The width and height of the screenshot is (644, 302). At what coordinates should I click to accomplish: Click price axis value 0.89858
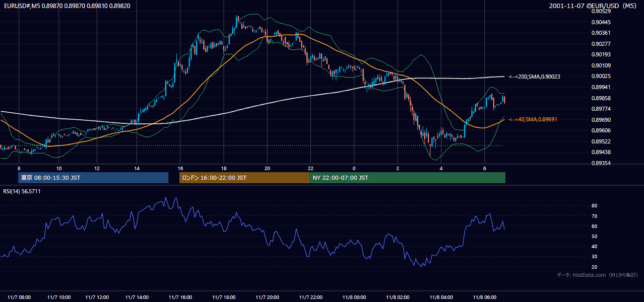[601, 98]
